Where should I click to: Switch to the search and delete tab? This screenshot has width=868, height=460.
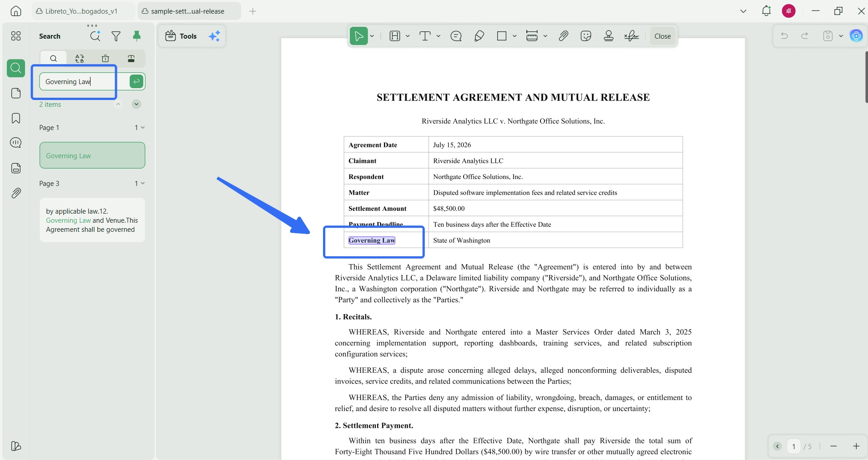(x=106, y=58)
